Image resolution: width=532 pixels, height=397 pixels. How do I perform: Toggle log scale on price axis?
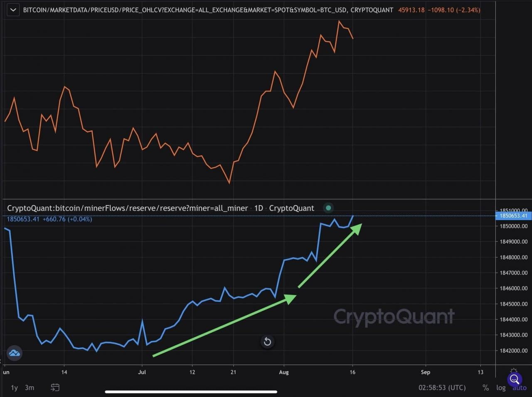click(501, 387)
